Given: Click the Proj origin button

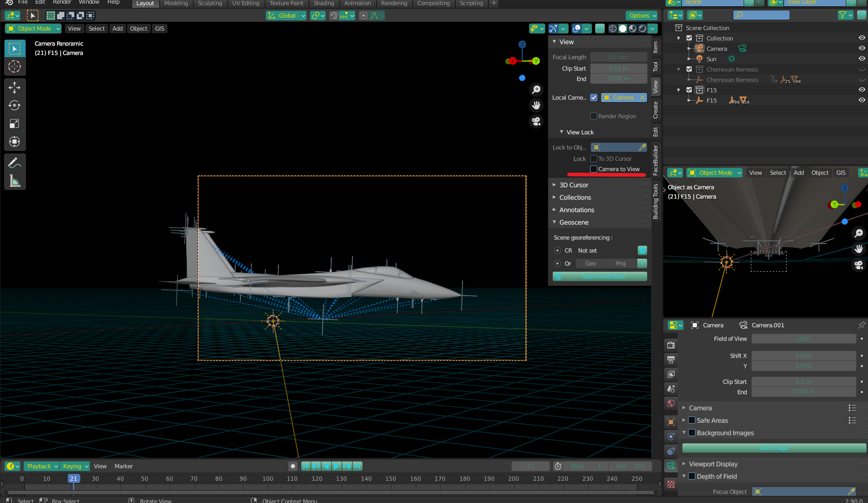Looking at the screenshot, I should coord(621,263).
